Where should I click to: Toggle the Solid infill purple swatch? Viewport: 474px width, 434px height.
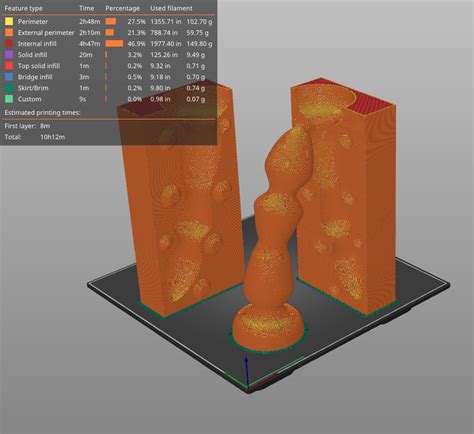tap(9, 55)
